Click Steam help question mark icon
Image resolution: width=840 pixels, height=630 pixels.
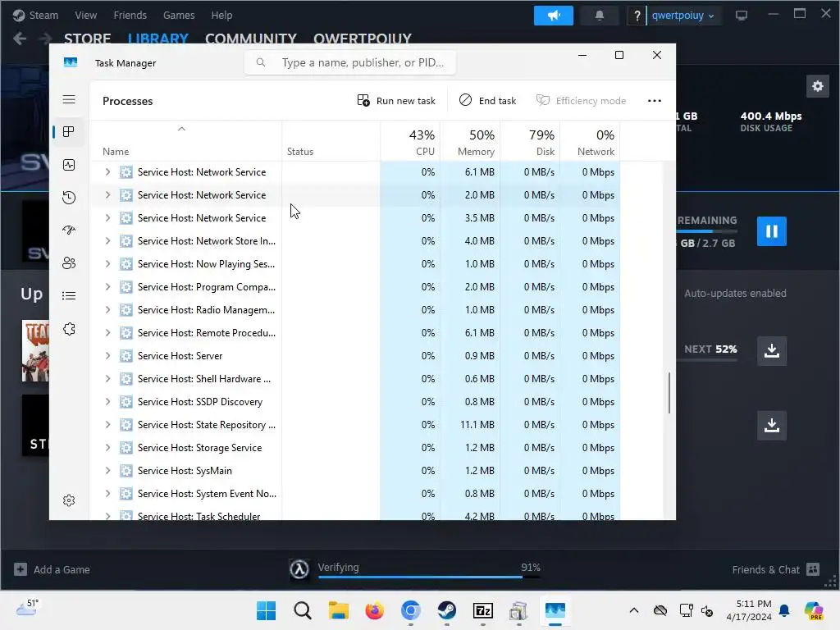(637, 16)
